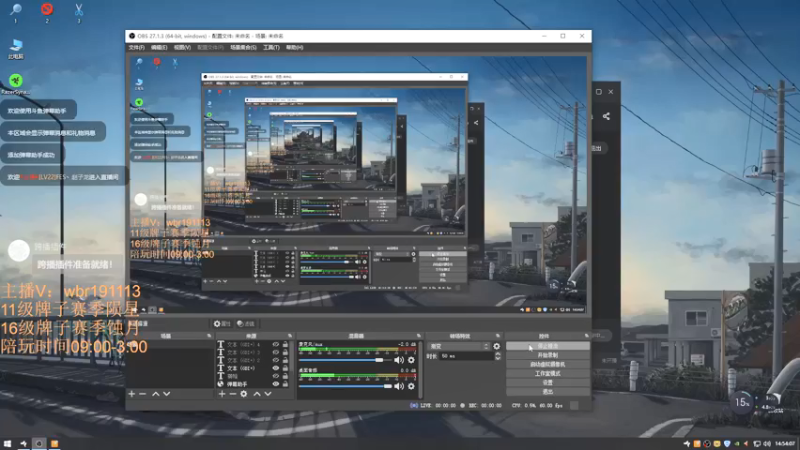Image resolution: width=800 pixels, height=450 pixels.
Task: Hide the 弹幕助手 browser source
Action: [276, 384]
